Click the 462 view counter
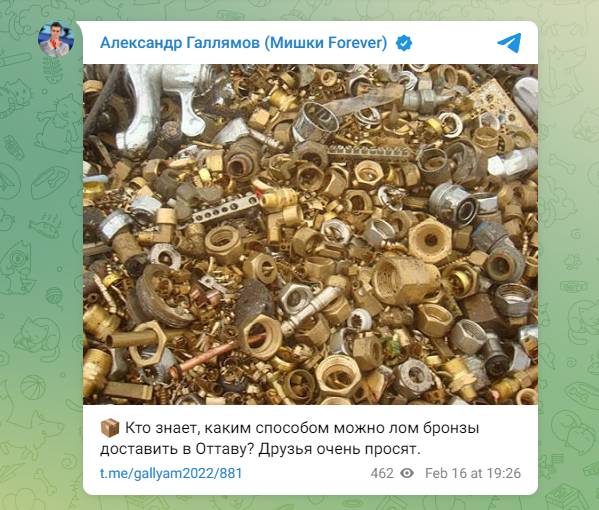 [x=382, y=473]
